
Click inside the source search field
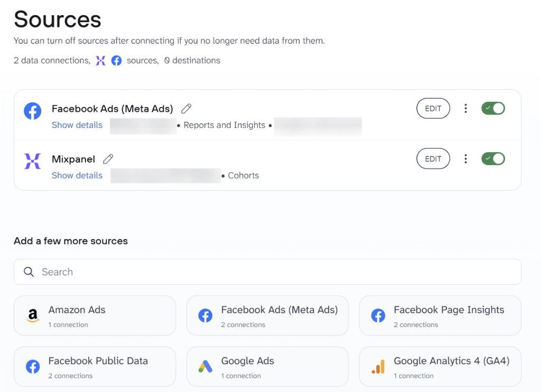(158, 272)
